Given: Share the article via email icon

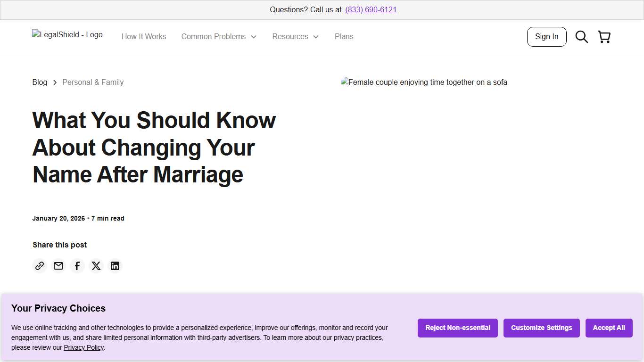Looking at the screenshot, I should pyautogui.click(x=58, y=266).
